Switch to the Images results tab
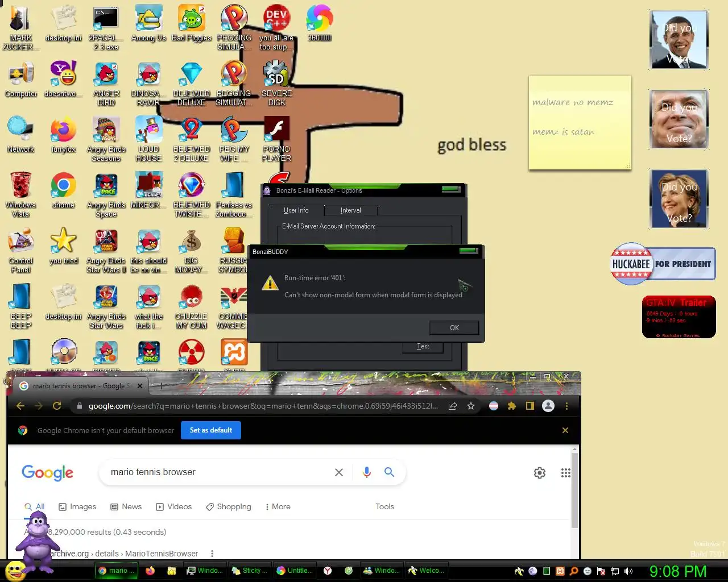The width and height of the screenshot is (728, 582). (77, 506)
